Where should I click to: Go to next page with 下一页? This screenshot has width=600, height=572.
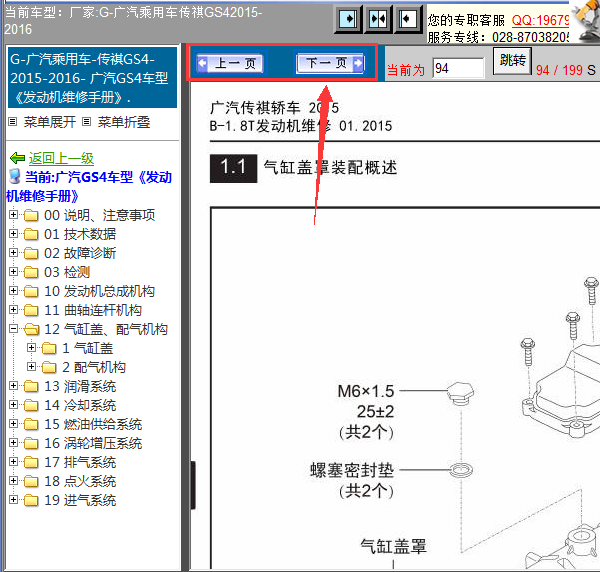pos(330,63)
